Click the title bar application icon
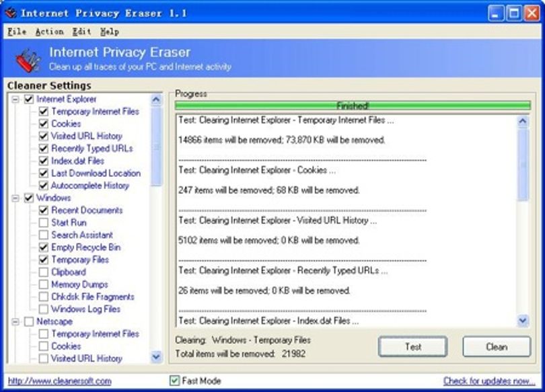Image resolution: width=545 pixels, height=392 pixels. coord(11,13)
